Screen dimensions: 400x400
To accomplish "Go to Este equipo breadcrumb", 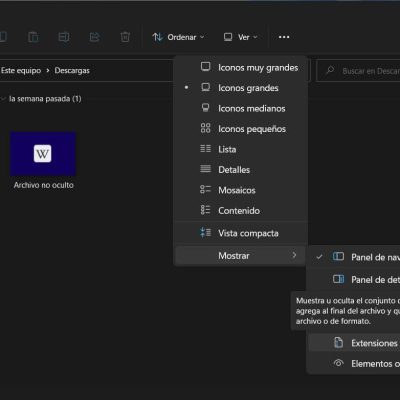I will 21,70.
